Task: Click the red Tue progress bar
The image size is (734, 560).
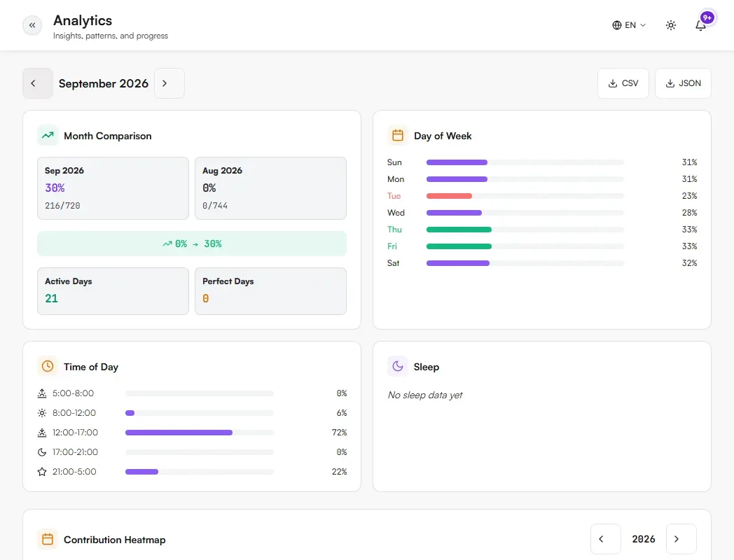Action: (525, 196)
